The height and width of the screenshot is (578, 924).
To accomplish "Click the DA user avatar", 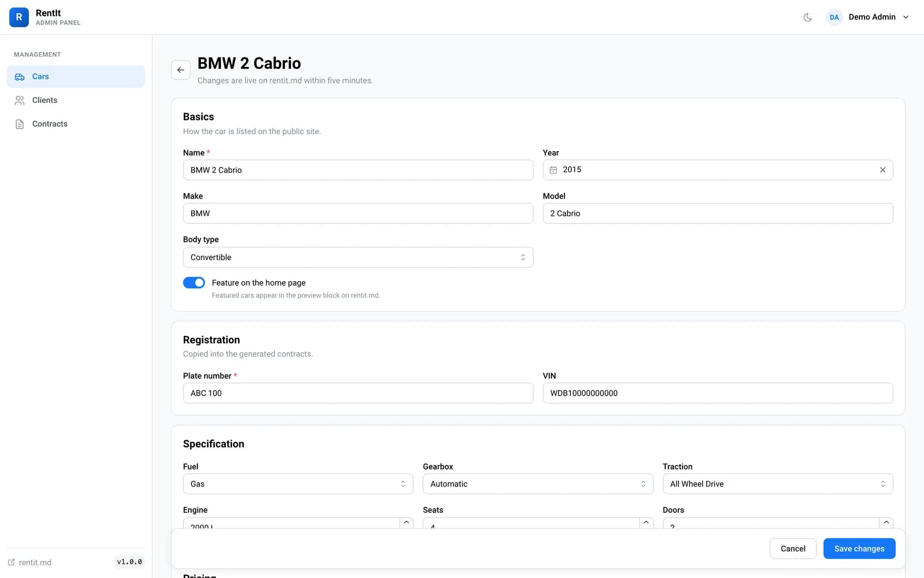I will coord(834,17).
